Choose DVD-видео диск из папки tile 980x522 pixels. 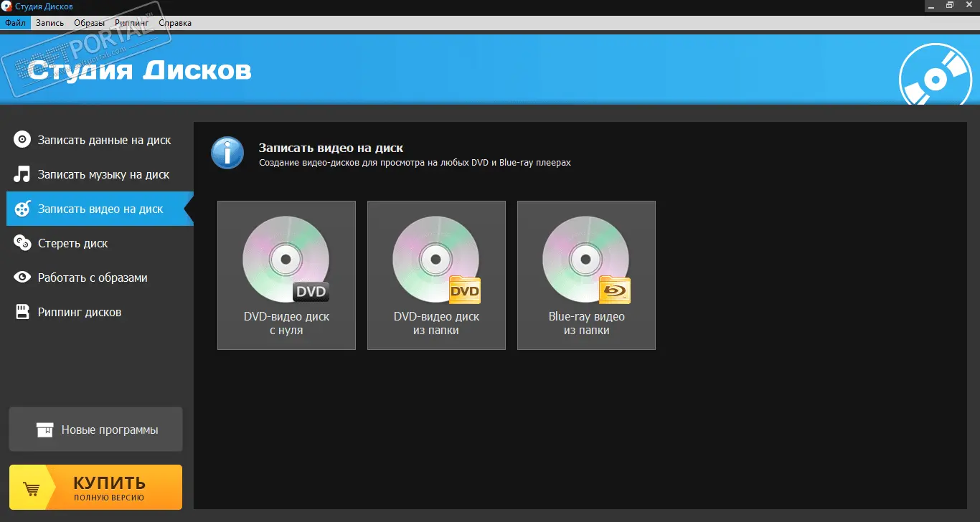[436, 275]
